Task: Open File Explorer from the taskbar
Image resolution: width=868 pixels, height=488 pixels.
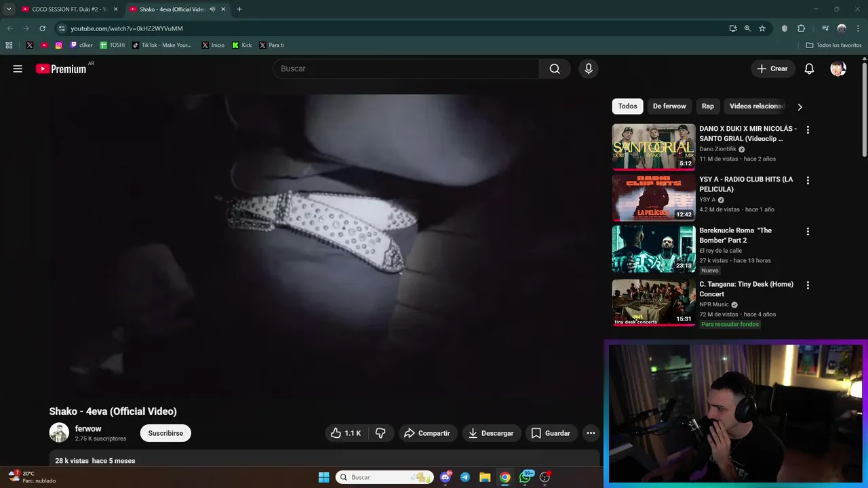Action: coord(485,477)
